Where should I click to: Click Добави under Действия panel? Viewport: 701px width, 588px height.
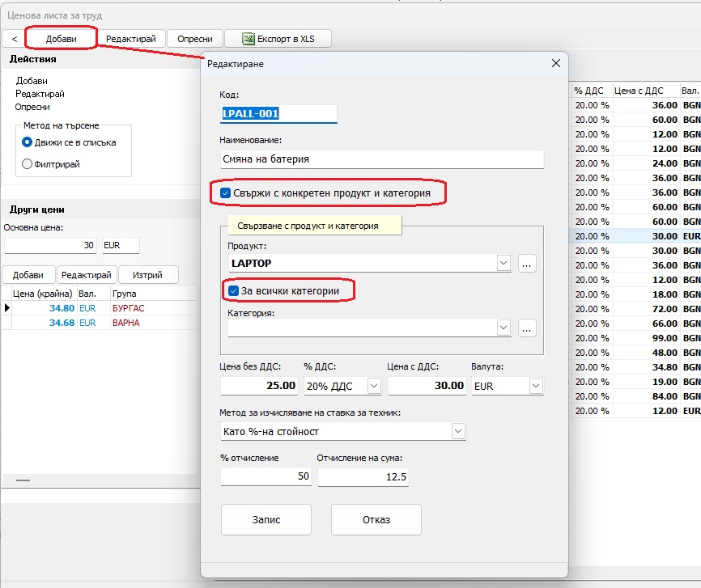[x=32, y=81]
